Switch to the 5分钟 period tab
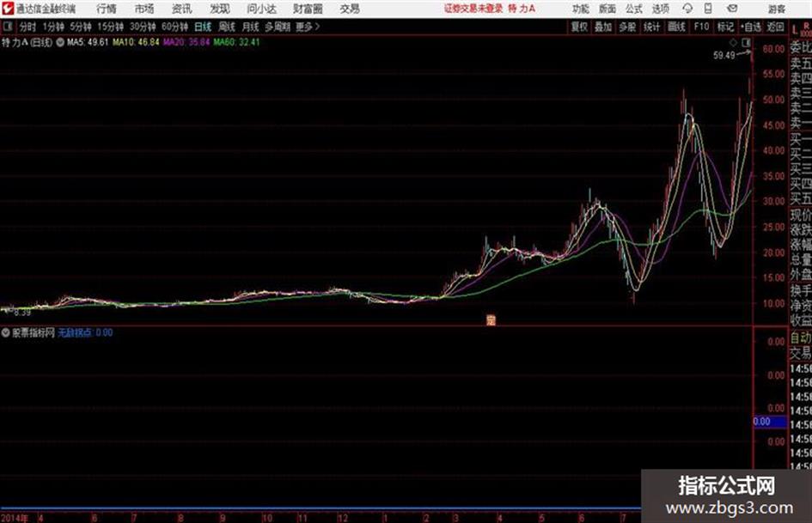The height and width of the screenshot is (523, 812). pyautogui.click(x=81, y=27)
